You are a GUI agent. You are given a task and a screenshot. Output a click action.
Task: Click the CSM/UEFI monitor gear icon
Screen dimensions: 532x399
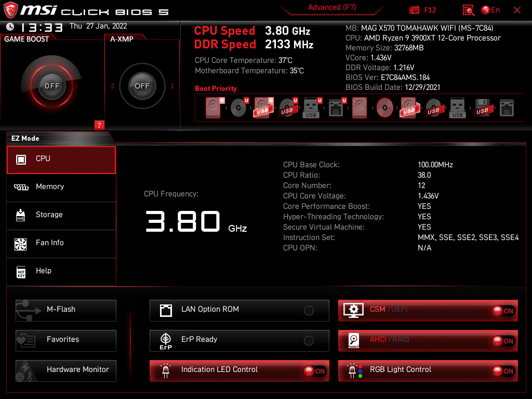coord(353,311)
